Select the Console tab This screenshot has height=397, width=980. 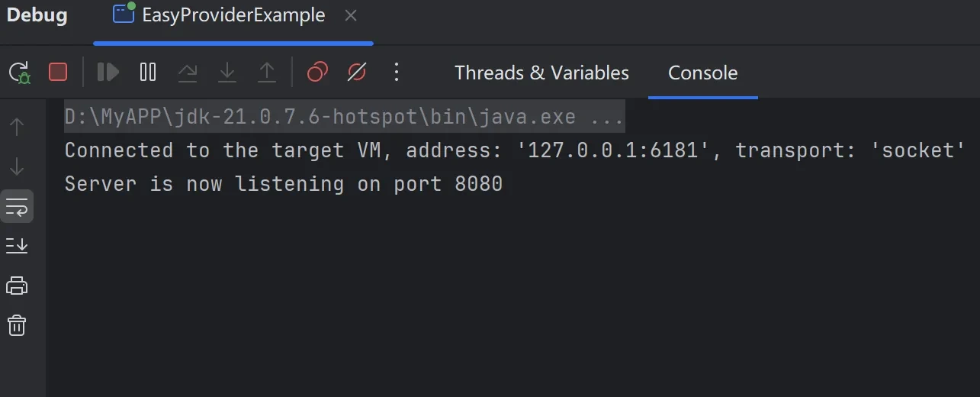[702, 73]
